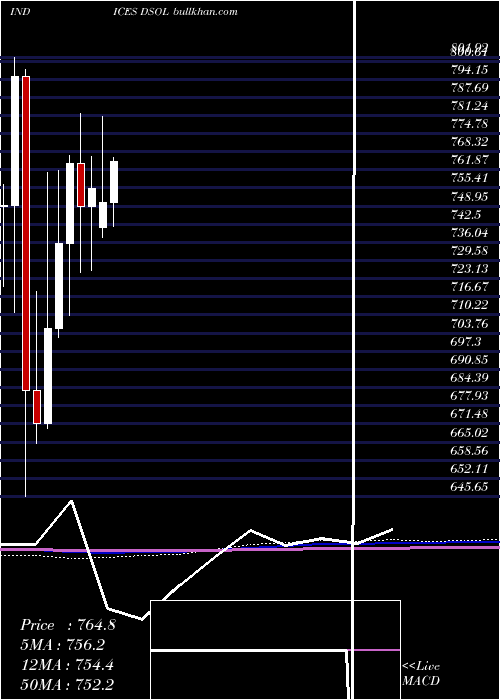Viewport: 500px width, 700px height.
Task: Select the 690.85 price axis label
Action: click(x=470, y=359)
